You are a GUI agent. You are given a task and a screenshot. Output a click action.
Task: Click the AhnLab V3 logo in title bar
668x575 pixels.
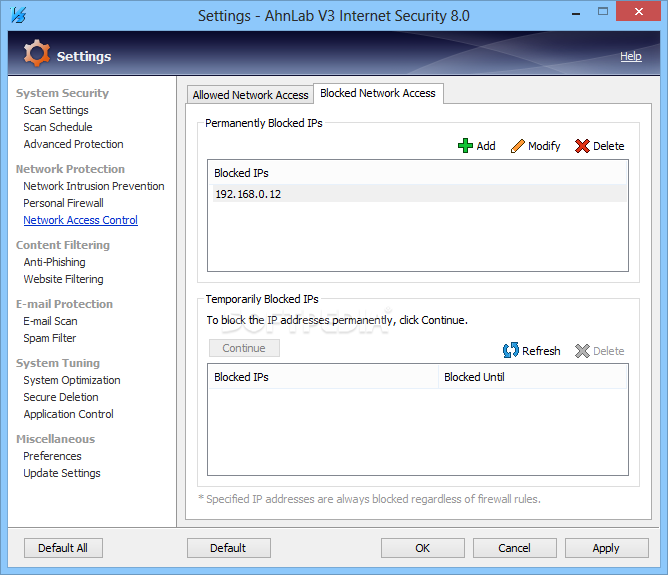19,16
